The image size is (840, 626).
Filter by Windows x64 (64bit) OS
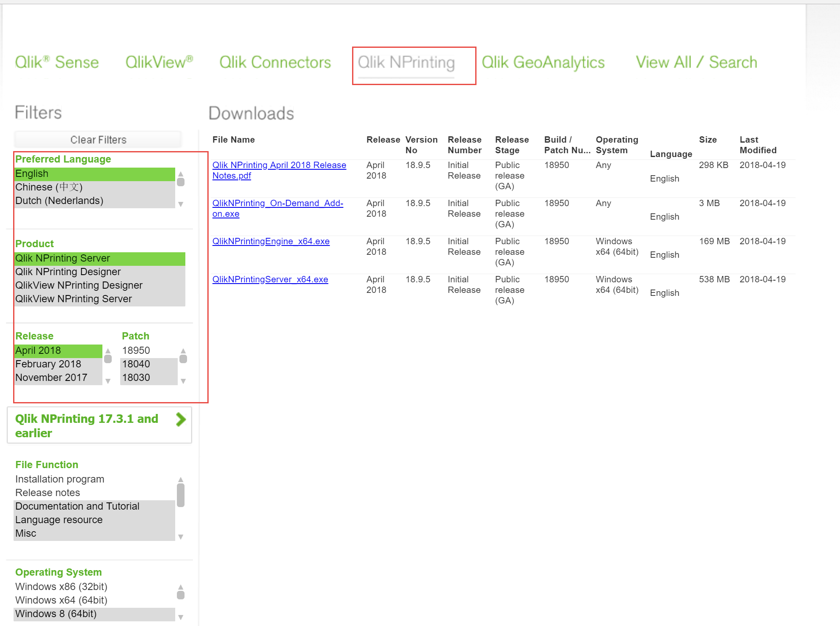pyautogui.click(x=95, y=600)
